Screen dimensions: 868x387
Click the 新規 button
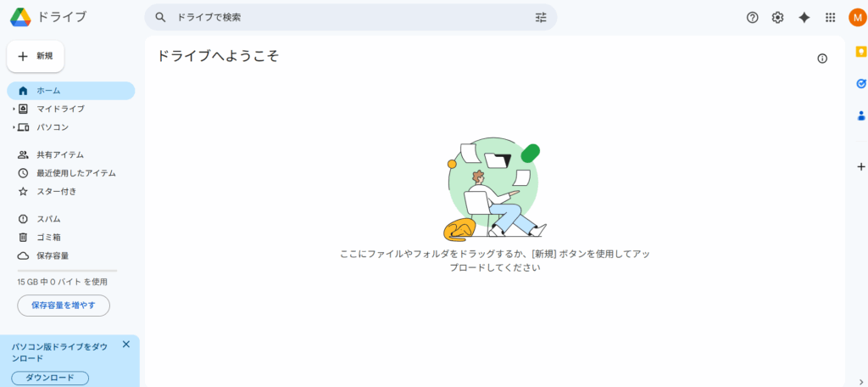tap(36, 56)
